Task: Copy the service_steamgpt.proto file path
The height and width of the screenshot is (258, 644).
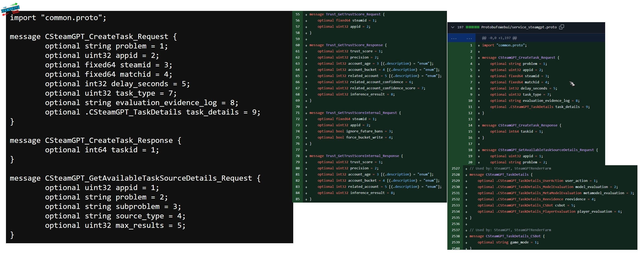Action: [562, 27]
